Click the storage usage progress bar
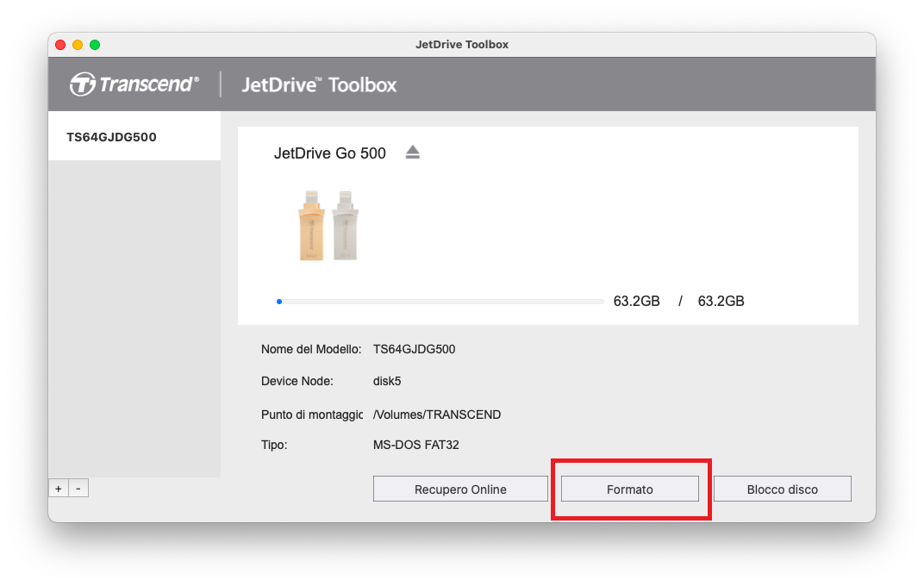The width and height of the screenshot is (924, 586). pos(440,302)
